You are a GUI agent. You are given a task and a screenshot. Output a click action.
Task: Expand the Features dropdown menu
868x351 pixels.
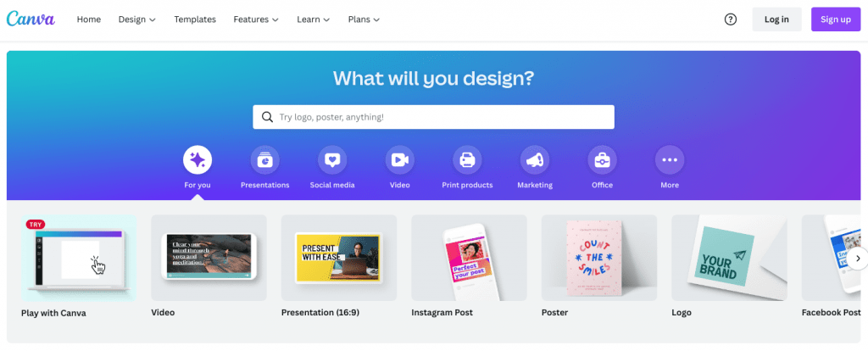coord(255,19)
